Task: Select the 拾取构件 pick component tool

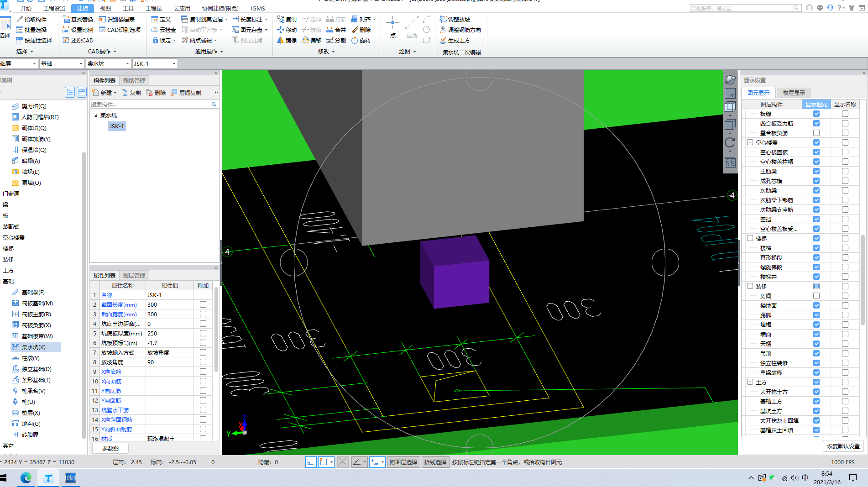Action: (31, 19)
